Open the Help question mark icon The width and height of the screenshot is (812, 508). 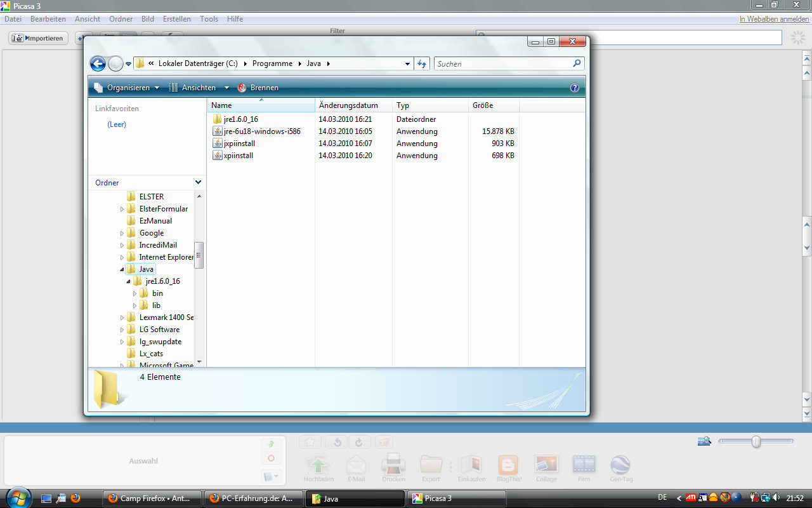(575, 88)
